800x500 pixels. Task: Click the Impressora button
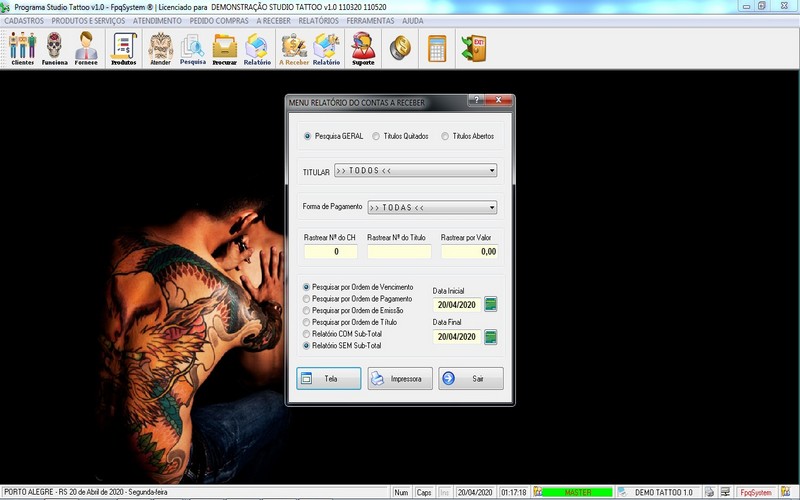[x=399, y=379]
